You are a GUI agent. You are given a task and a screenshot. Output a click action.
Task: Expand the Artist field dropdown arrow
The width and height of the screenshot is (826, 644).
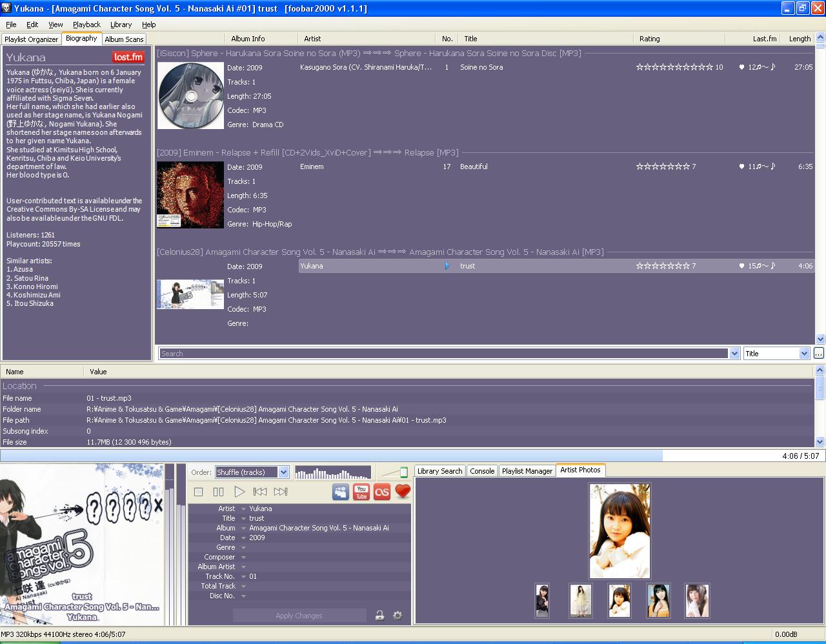point(243,509)
